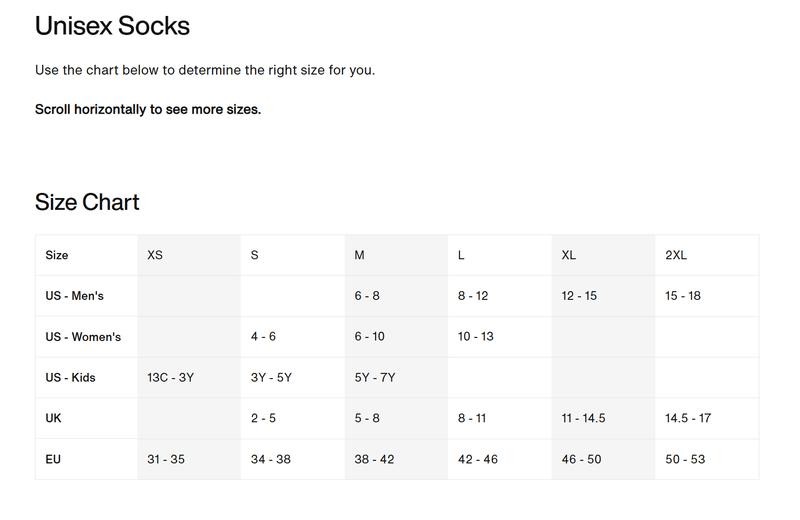Select the UK 11 - 14.5 cell
This screenshot has width=800, height=520.
(x=584, y=418)
